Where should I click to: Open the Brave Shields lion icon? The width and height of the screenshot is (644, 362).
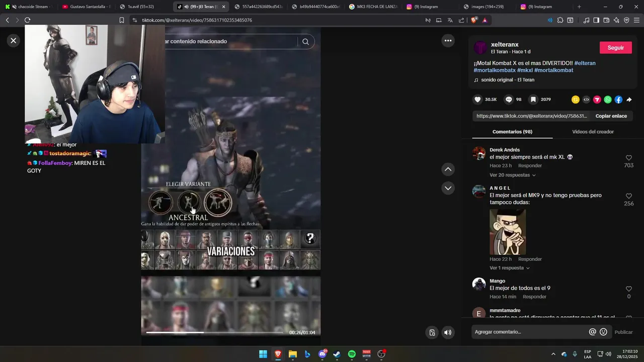pos(474,20)
